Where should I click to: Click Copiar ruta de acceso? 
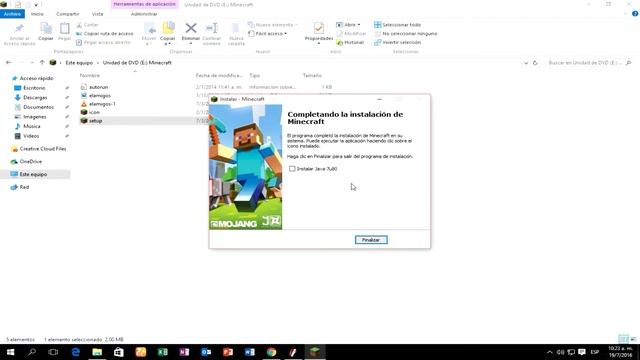tap(104, 33)
